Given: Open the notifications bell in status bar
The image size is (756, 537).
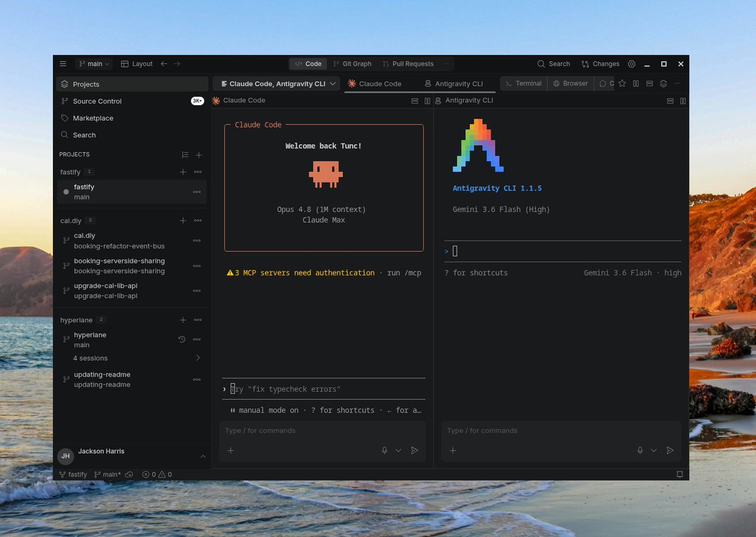Looking at the screenshot, I should point(680,474).
